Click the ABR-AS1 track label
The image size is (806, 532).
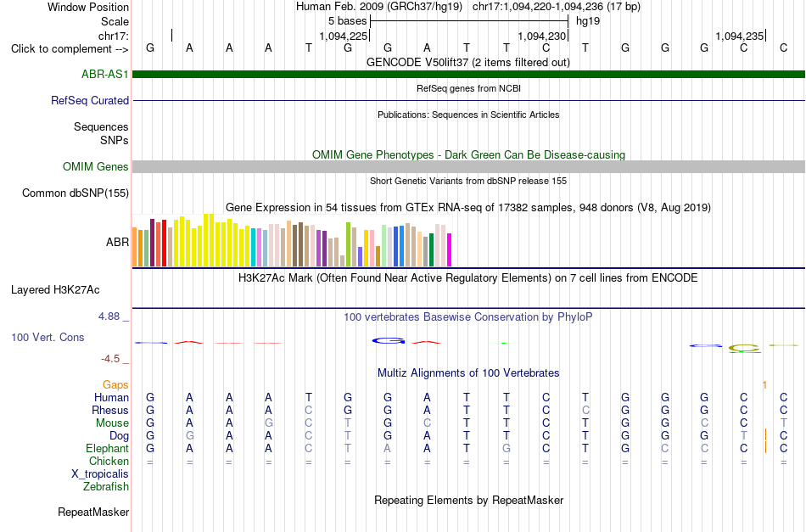[105, 74]
